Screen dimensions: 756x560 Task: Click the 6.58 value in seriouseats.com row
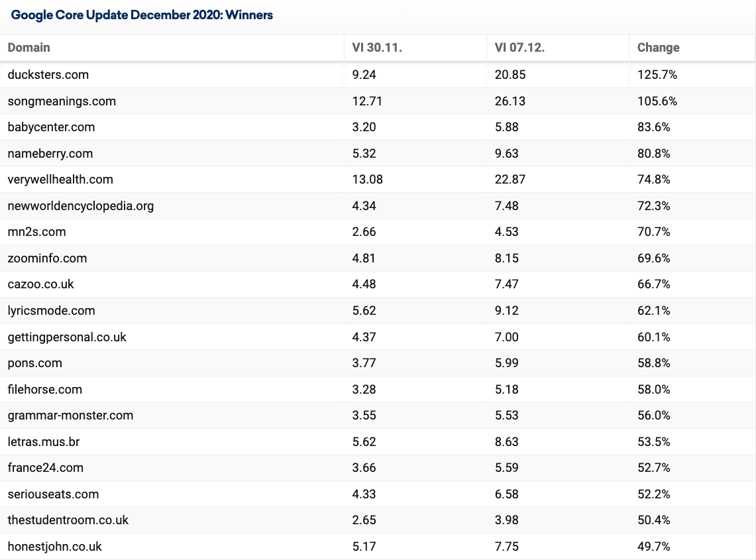click(507, 494)
